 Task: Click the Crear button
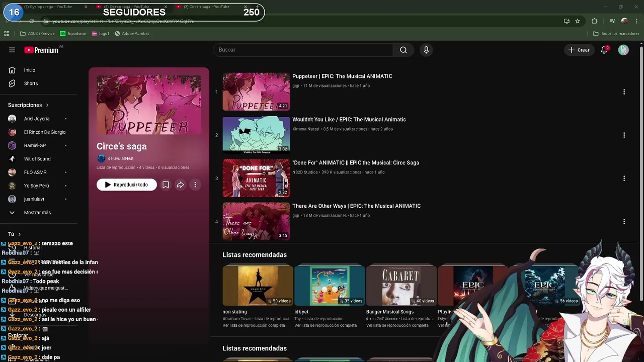click(579, 50)
